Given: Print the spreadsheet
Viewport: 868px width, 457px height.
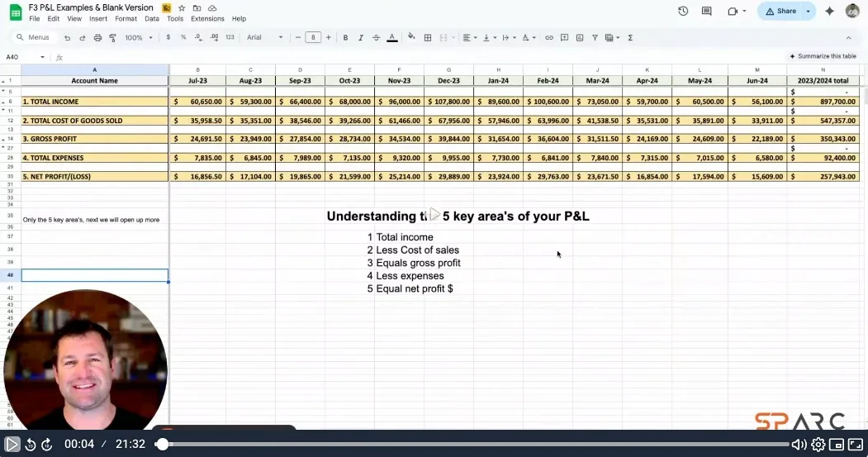Looking at the screenshot, I should click(97, 38).
